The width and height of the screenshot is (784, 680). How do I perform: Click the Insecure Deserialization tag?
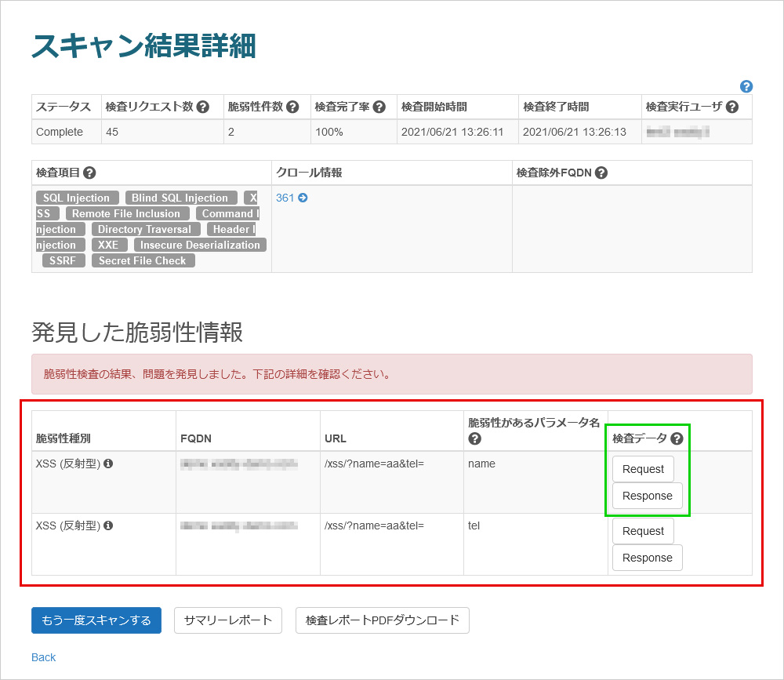pos(200,245)
